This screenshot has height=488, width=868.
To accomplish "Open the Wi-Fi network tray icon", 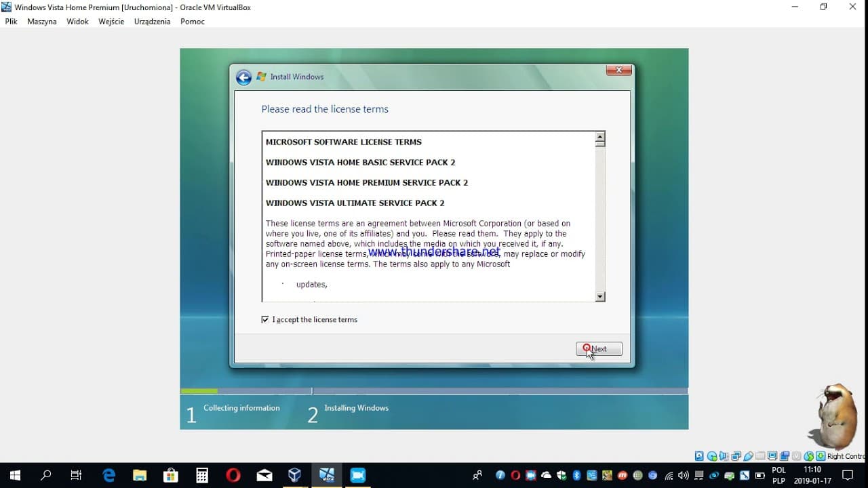I will point(669,475).
